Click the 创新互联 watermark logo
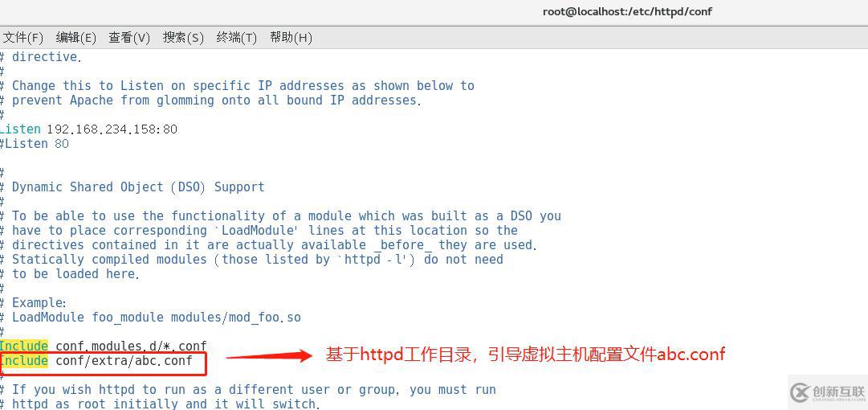This screenshot has height=410, width=868. pyautogui.click(x=828, y=392)
